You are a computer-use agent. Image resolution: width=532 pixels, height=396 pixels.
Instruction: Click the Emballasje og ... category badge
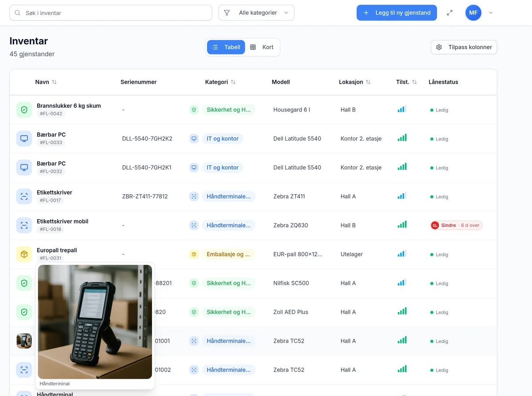pyautogui.click(x=228, y=254)
